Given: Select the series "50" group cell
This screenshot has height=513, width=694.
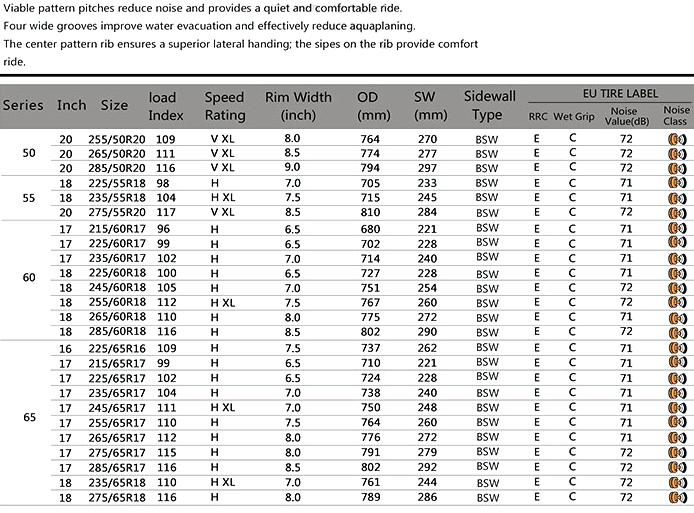Looking at the screenshot, I should [29, 153].
